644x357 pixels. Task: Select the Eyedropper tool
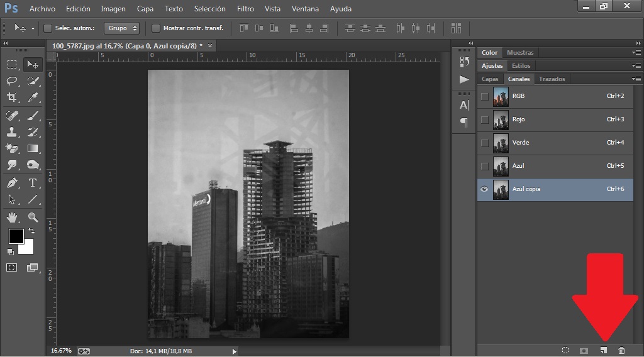point(33,97)
